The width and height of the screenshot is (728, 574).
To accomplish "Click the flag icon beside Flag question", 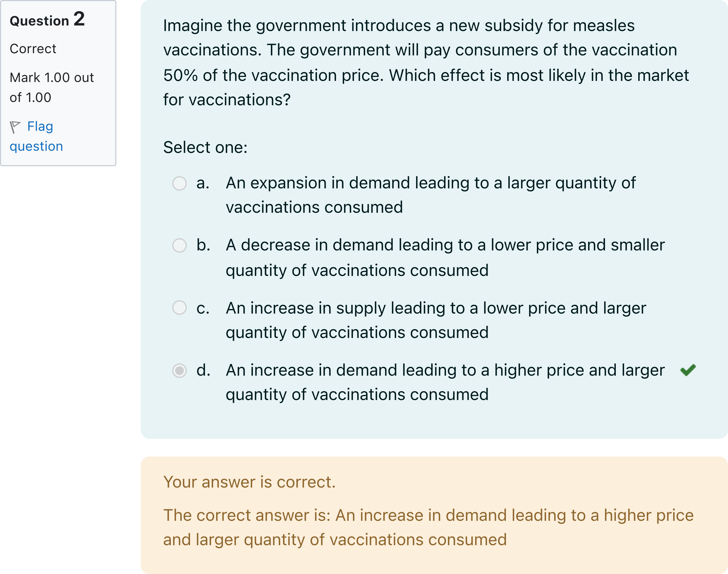I will [15, 127].
